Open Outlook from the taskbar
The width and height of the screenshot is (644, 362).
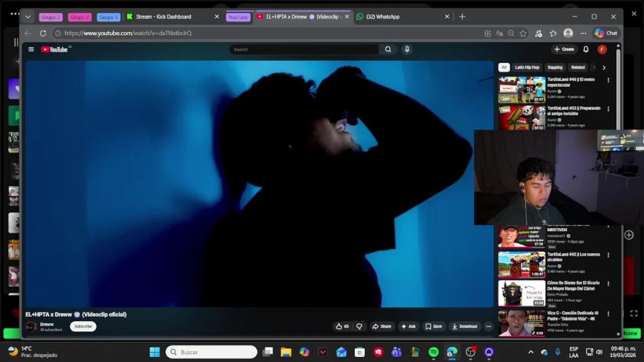point(341,352)
